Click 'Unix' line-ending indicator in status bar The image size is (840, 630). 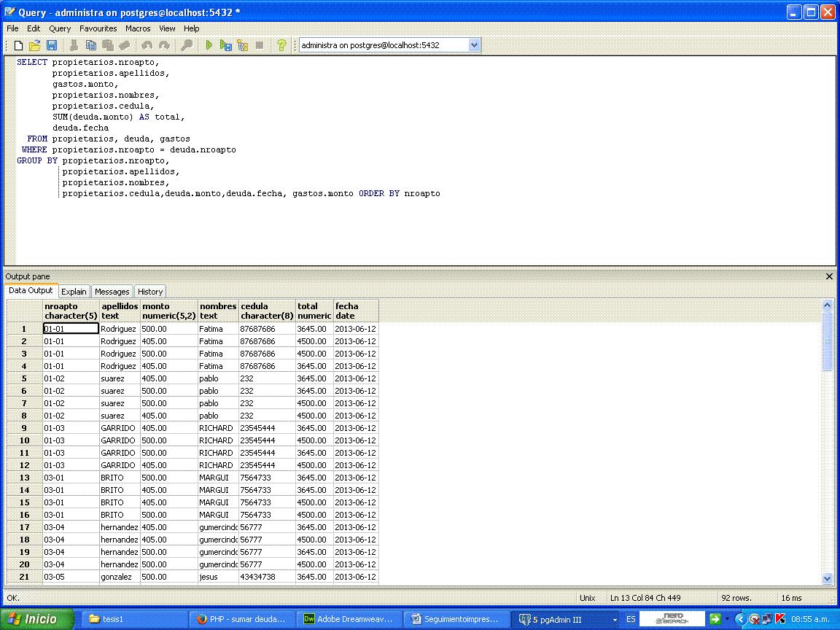point(587,598)
